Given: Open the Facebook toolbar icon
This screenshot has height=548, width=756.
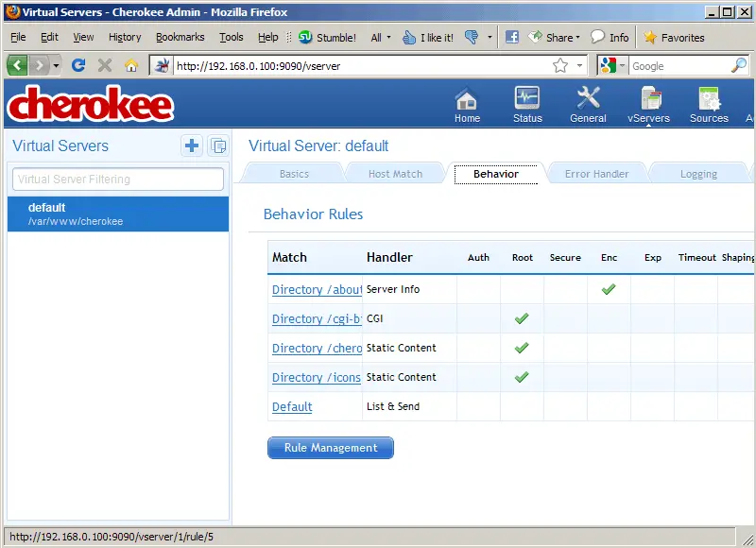Looking at the screenshot, I should click(511, 37).
